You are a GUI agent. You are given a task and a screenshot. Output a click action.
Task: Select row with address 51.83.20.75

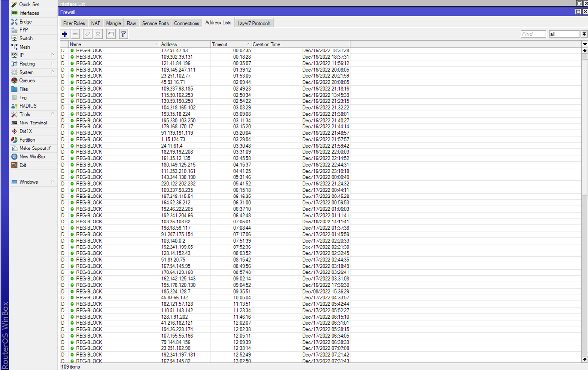pos(320,260)
